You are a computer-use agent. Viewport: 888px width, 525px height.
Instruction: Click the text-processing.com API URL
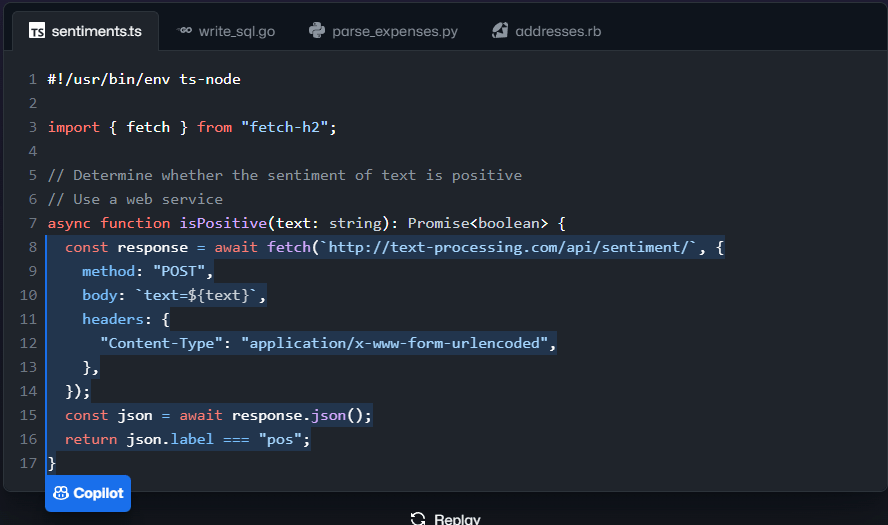pos(509,247)
